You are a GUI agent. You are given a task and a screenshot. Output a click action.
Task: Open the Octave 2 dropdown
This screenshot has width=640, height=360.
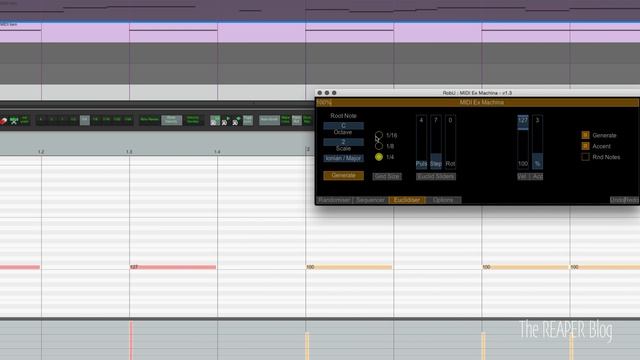click(x=343, y=142)
